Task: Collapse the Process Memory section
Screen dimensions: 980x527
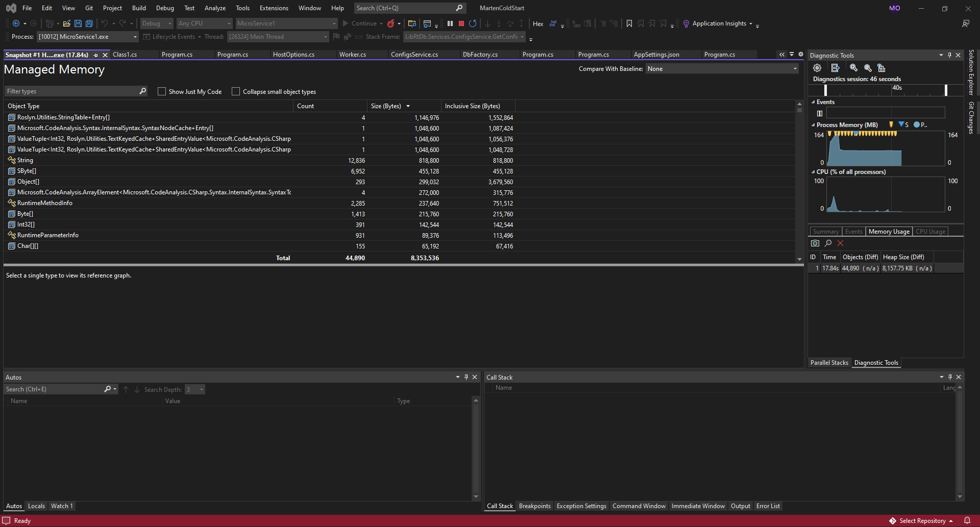Action: (x=813, y=124)
